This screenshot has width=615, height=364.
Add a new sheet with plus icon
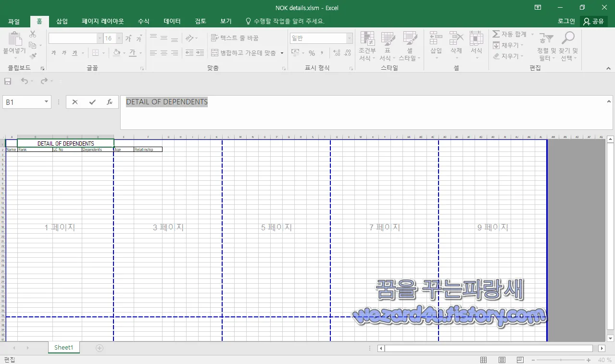[x=100, y=348]
